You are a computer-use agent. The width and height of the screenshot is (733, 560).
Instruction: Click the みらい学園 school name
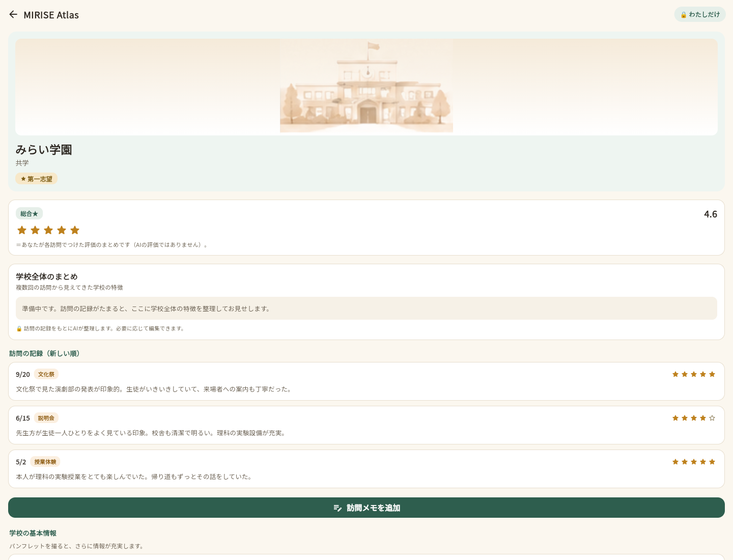coord(44,150)
